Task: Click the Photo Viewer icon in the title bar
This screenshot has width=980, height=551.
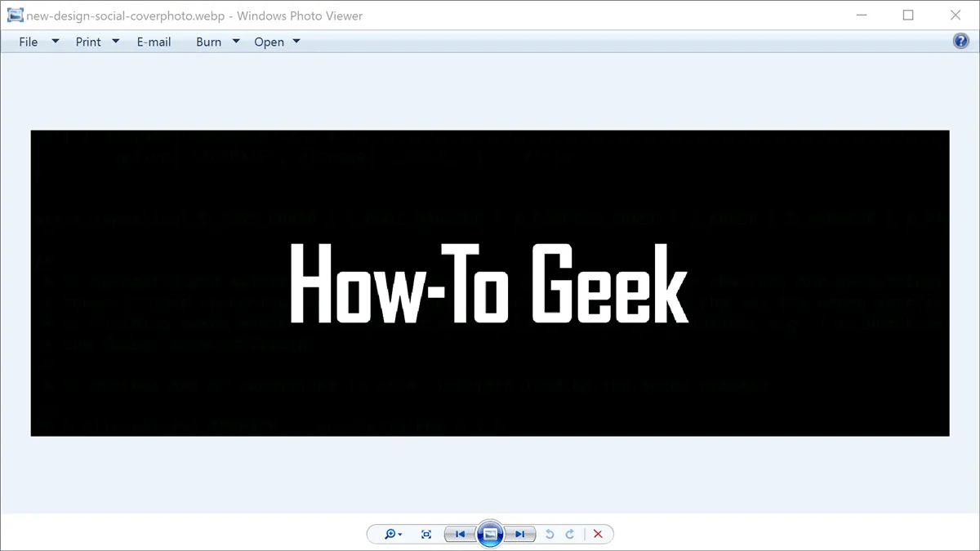Action: (16, 15)
